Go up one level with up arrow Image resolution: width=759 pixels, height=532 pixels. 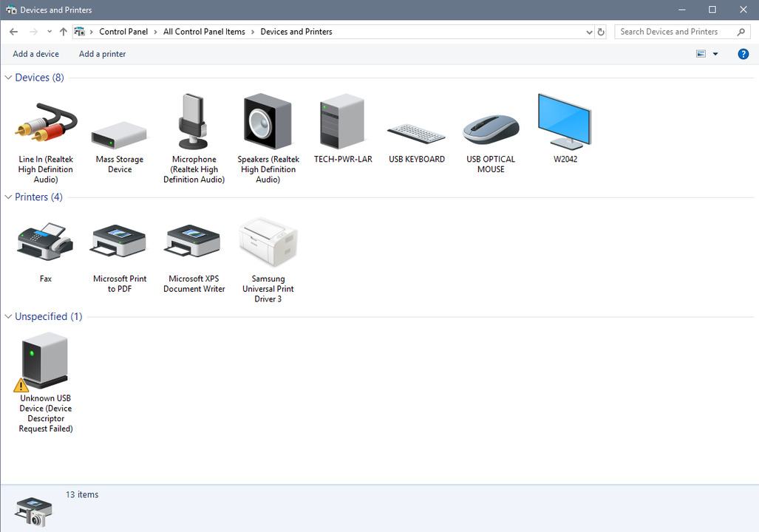pyautogui.click(x=63, y=32)
